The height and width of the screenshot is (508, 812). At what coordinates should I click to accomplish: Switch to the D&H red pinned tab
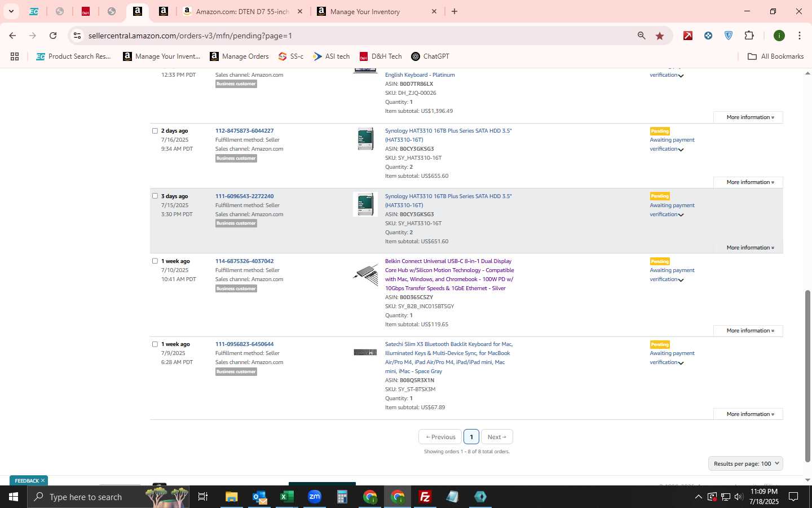(x=86, y=11)
